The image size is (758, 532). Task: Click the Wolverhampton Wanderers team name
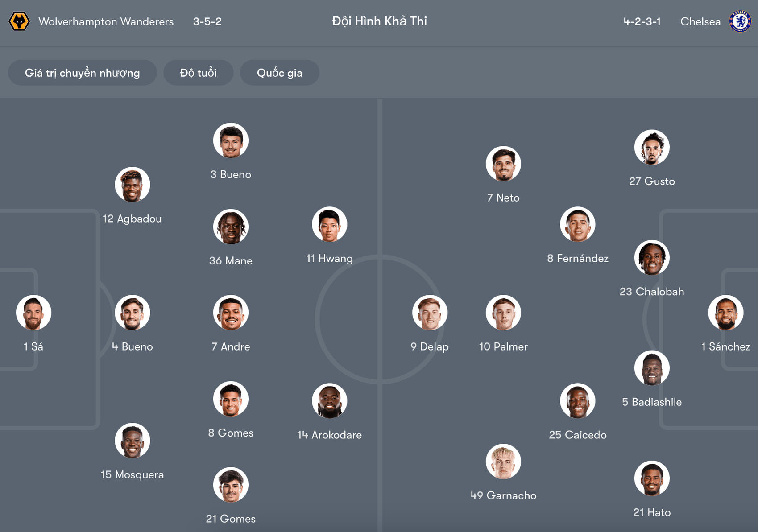(x=106, y=21)
